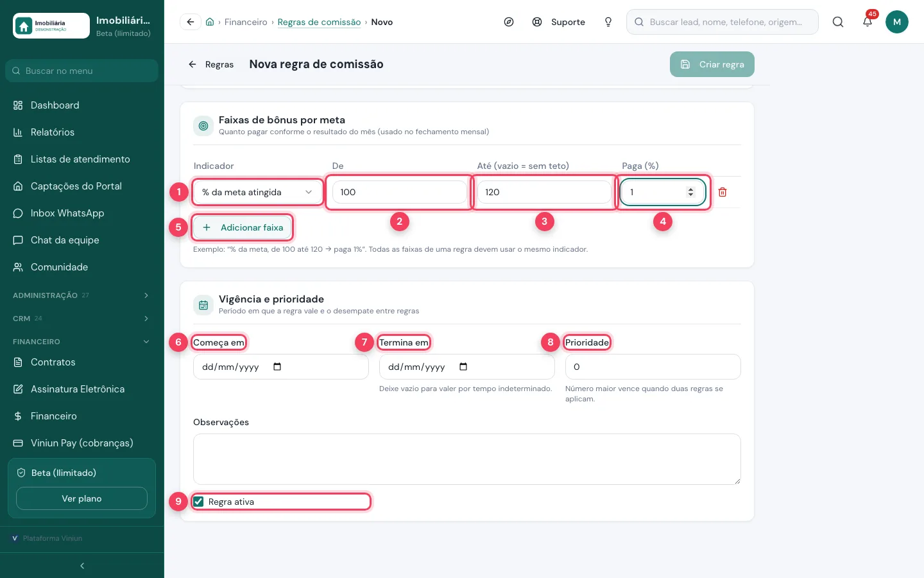Collapse the sidebar with the bottom chevron

tap(82, 566)
